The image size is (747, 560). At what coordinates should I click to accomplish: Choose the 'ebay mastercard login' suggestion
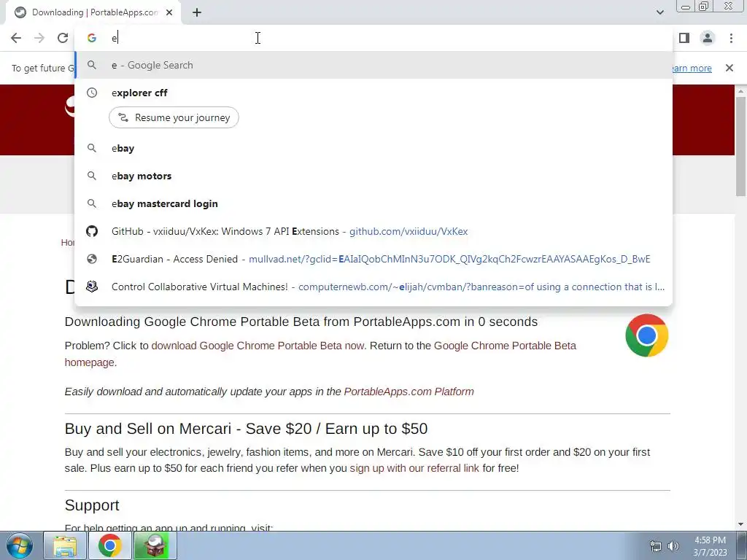point(373,203)
